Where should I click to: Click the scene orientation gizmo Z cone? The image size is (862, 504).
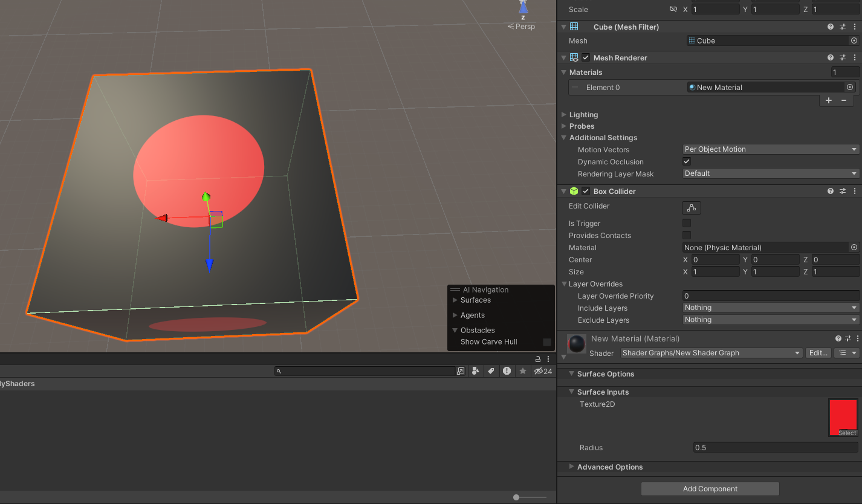click(x=523, y=7)
